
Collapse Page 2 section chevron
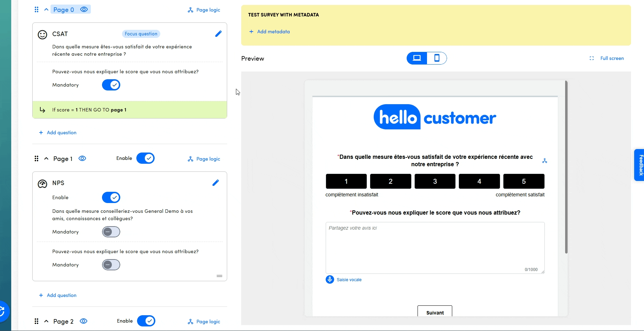point(46,321)
